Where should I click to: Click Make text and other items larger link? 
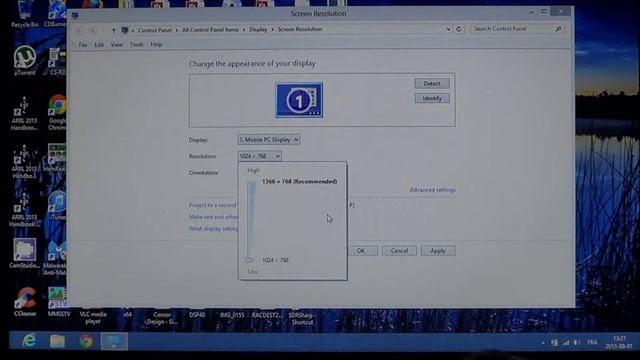[213, 217]
